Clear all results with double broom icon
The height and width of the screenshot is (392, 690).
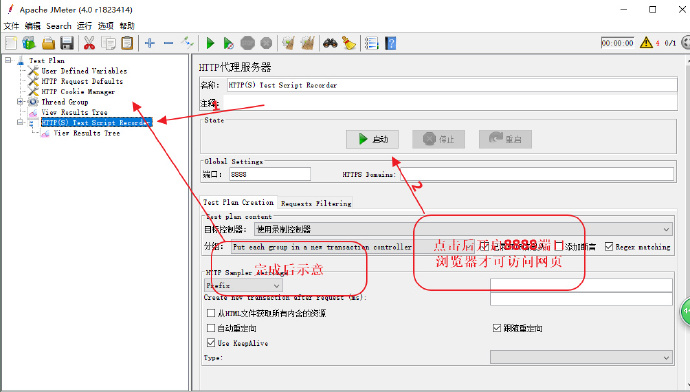point(308,43)
